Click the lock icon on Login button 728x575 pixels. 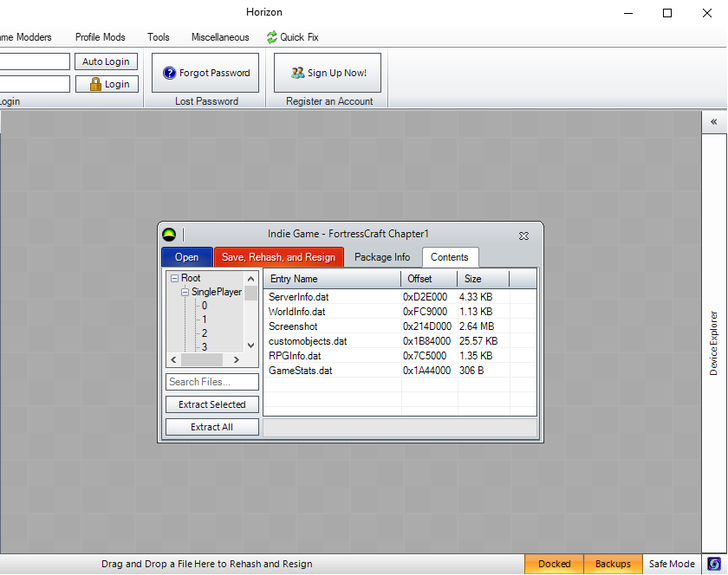click(94, 84)
